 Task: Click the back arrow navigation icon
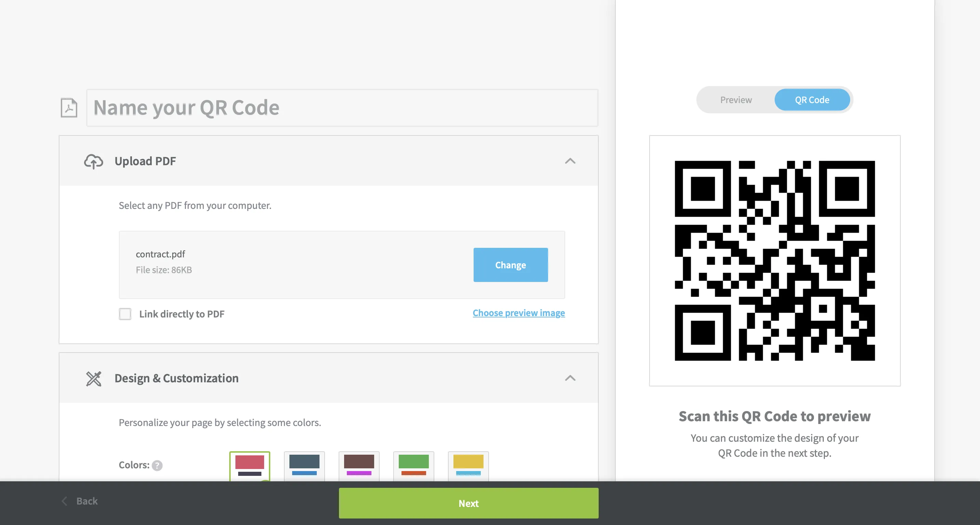click(x=64, y=500)
